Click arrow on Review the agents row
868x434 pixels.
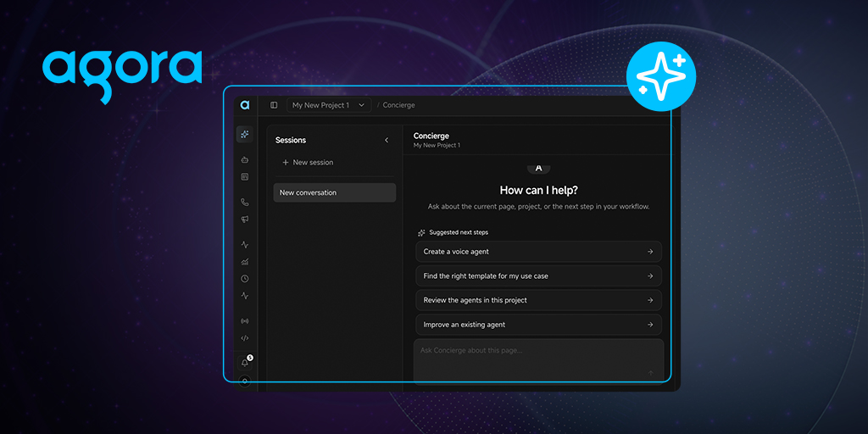[650, 300]
